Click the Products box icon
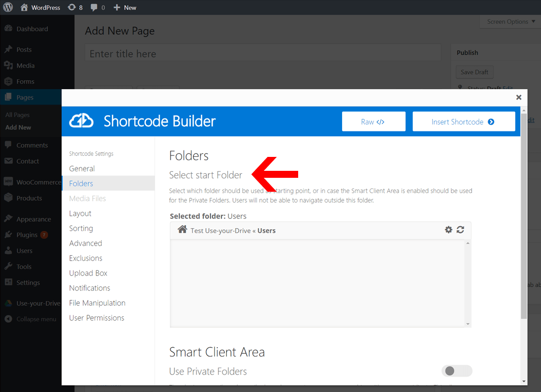The image size is (541, 392). 8,198
